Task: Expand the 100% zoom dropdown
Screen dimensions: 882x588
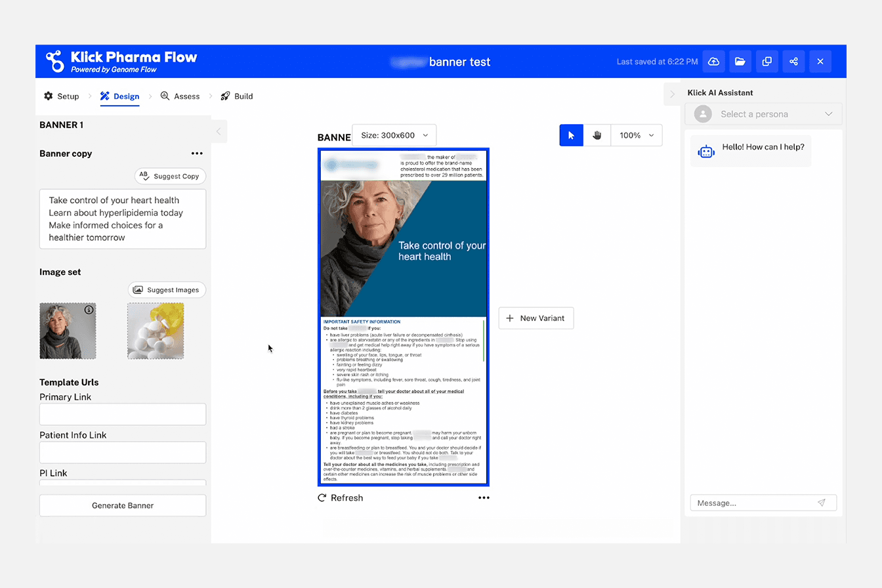Action: [637, 135]
